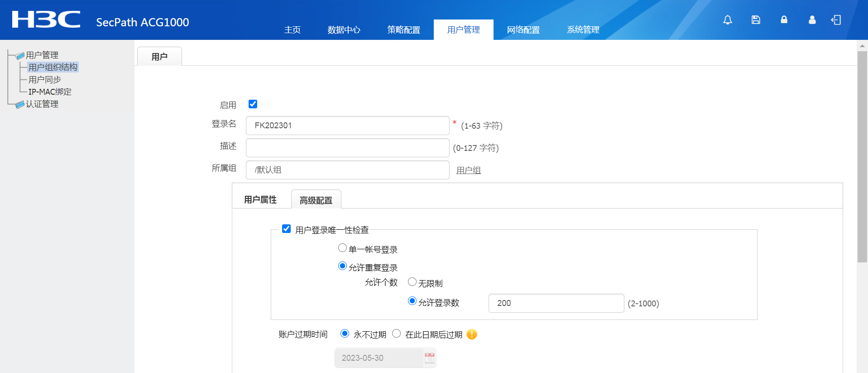Open the 网络配置 navigation tab
Image resolution: width=868 pixels, height=373 pixels.
click(x=523, y=30)
